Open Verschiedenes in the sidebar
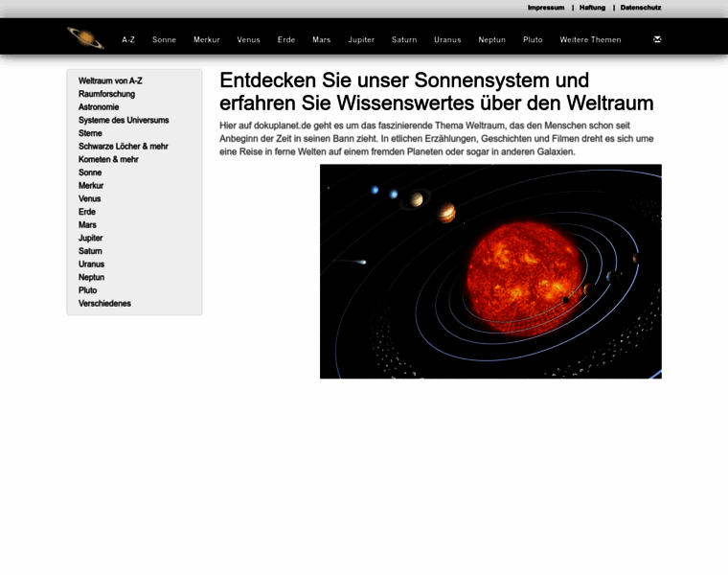 (x=104, y=303)
